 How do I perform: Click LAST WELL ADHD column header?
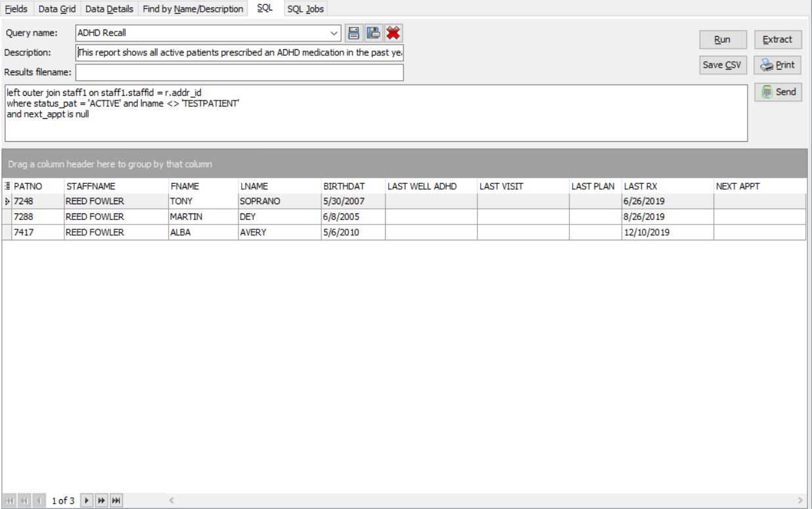click(431, 187)
